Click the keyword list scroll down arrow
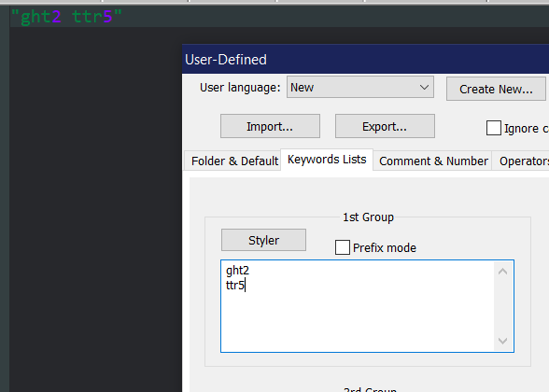The image size is (549, 392). 502,341
